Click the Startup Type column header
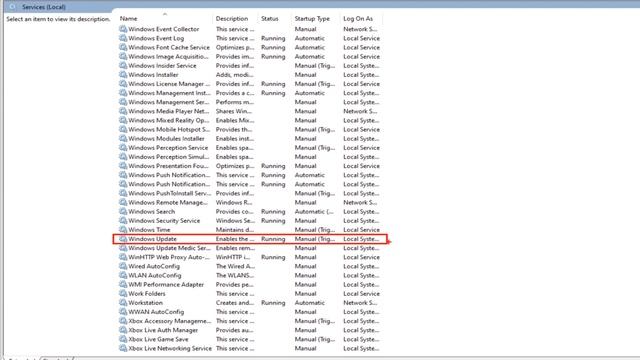Screen dimensions: 640x360 pyautogui.click(x=312, y=18)
